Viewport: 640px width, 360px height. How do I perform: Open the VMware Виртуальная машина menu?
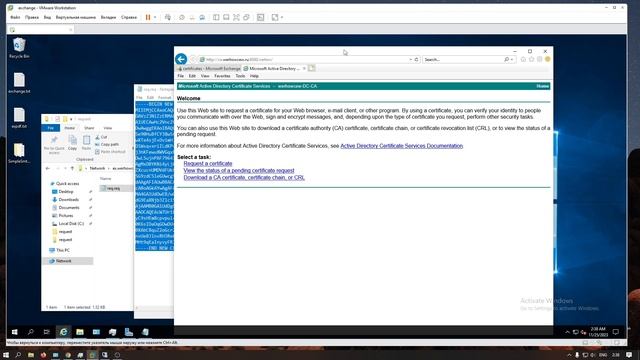pyautogui.click(x=76, y=18)
